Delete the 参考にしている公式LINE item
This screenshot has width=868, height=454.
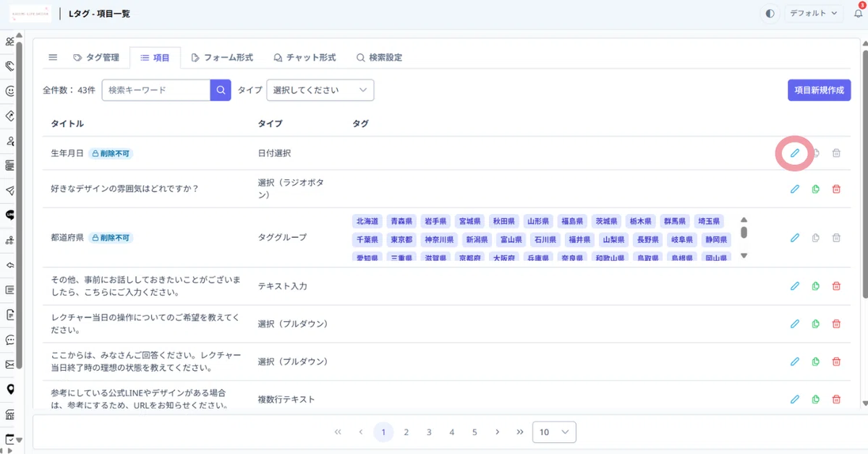click(836, 398)
